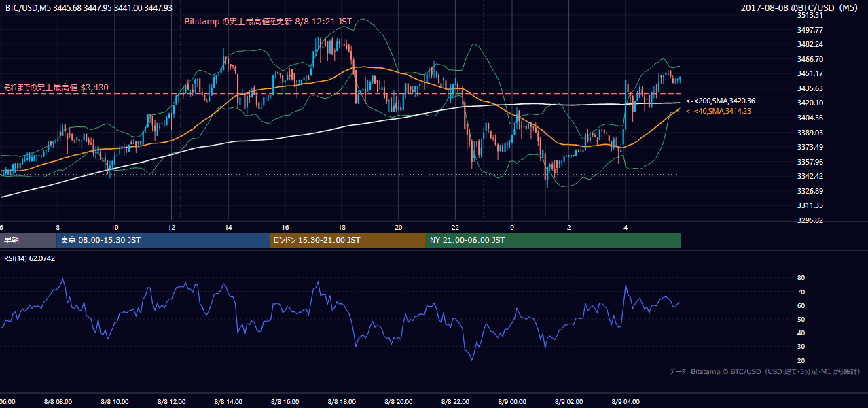Click hour label 18 under the candlestick chart
This screenshot has height=408, width=868.
tap(342, 227)
